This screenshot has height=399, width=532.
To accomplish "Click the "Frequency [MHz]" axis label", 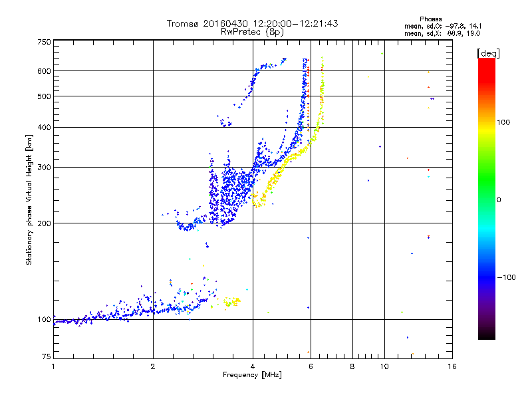I will 252,375.
